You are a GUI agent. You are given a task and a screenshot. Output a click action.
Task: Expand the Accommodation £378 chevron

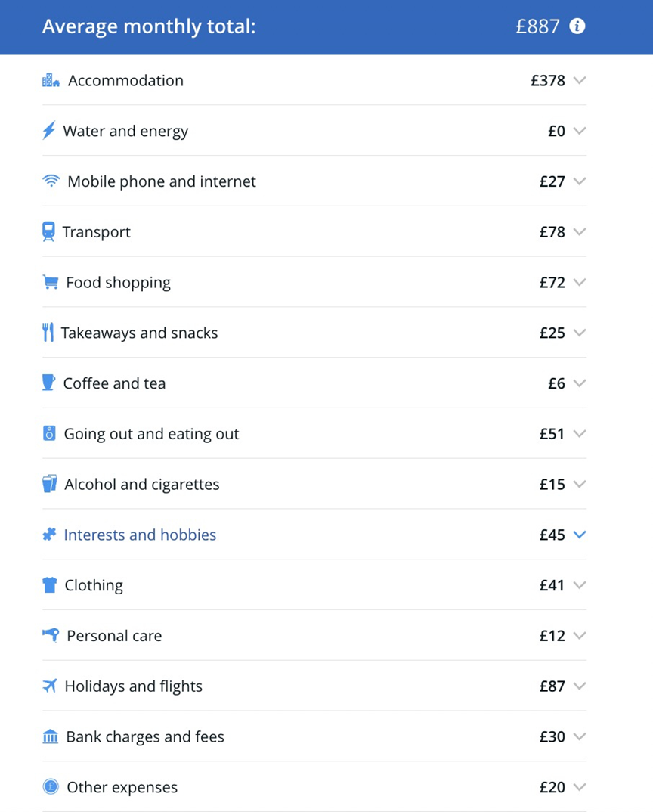click(x=580, y=80)
